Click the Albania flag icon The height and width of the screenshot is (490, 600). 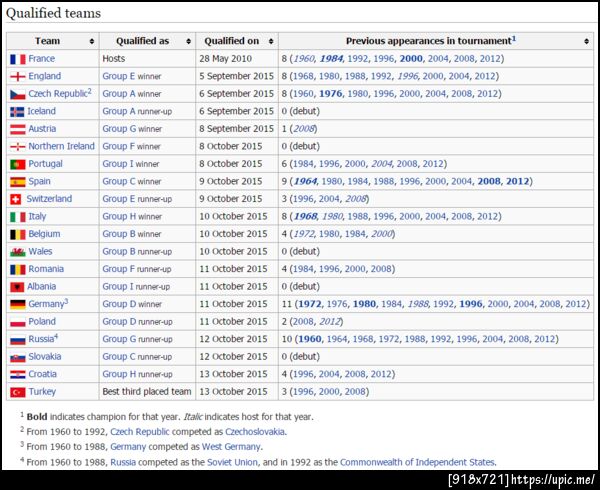(x=17, y=287)
